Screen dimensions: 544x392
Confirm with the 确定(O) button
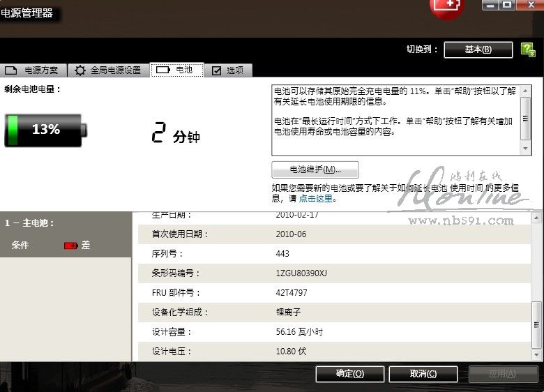tap(349, 374)
